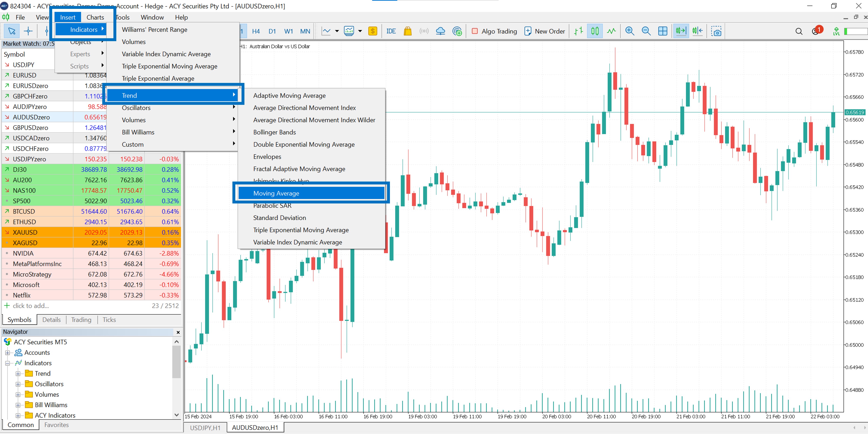The width and height of the screenshot is (868, 434).
Task: Click the 'click to add...' symbol field
Action: 31,305
